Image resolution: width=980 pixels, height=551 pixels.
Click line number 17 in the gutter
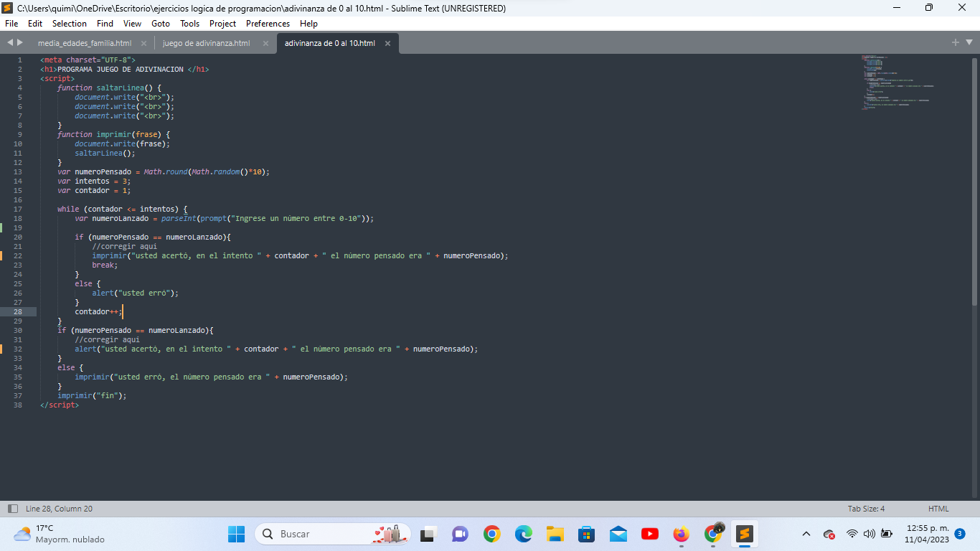click(x=18, y=209)
